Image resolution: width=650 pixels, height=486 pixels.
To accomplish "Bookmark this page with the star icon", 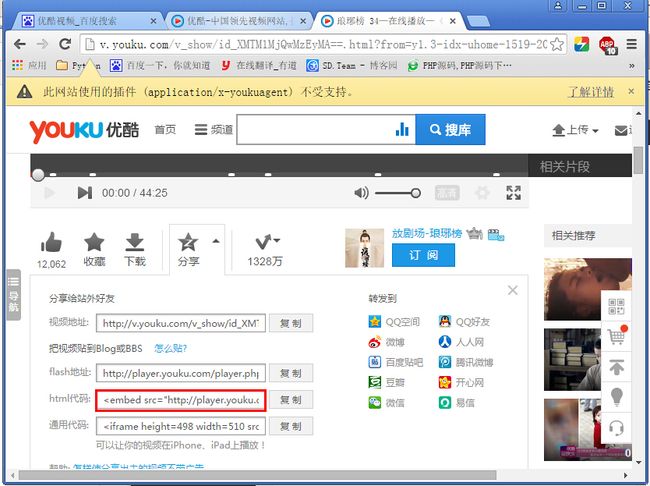I will click(557, 44).
